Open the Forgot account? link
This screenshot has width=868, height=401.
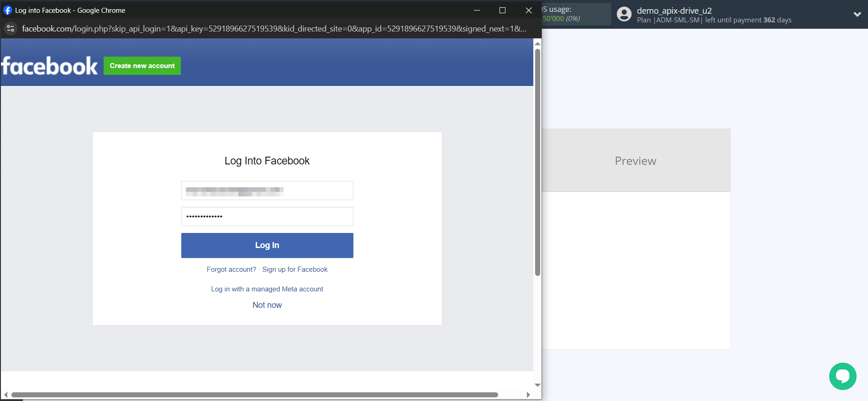pyautogui.click(x=231, y=269)
